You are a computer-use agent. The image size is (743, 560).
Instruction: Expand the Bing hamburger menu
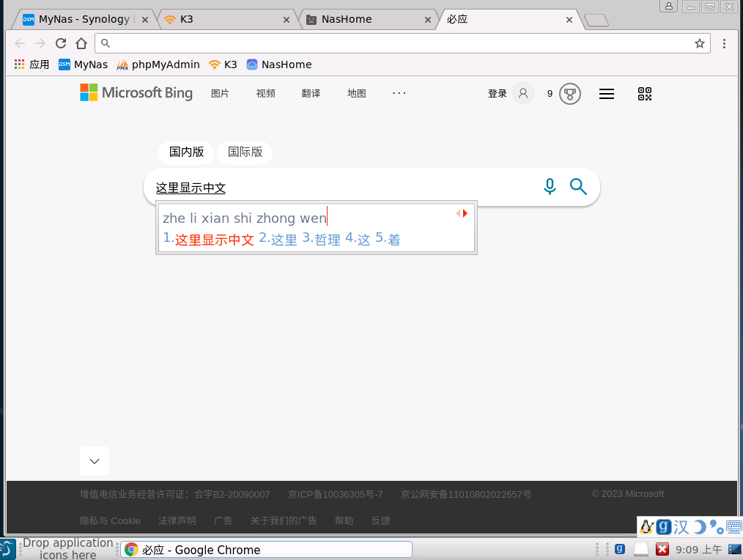(x=607, y=94)
